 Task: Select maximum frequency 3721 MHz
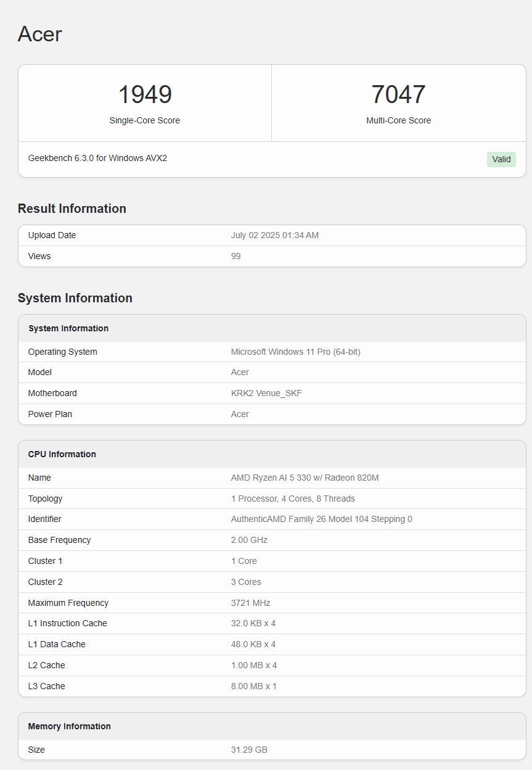coord(250,603)
